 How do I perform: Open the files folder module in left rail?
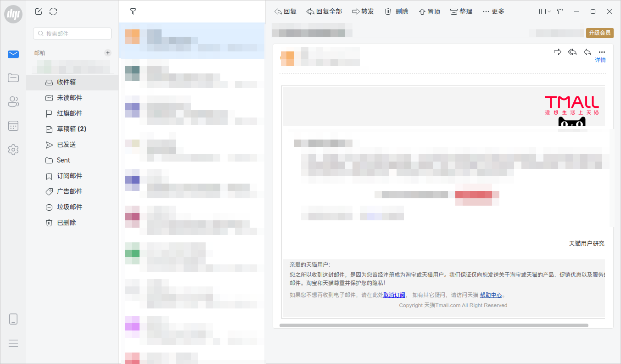(13, 78)
